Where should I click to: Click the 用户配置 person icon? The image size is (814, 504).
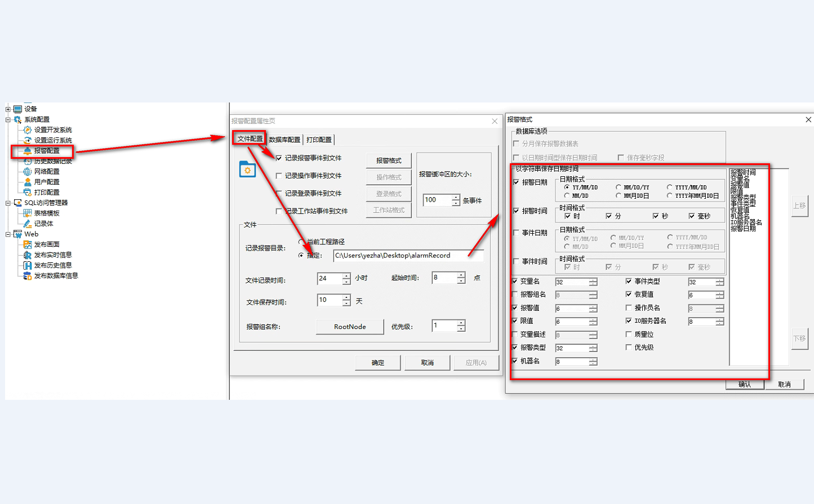28,182
